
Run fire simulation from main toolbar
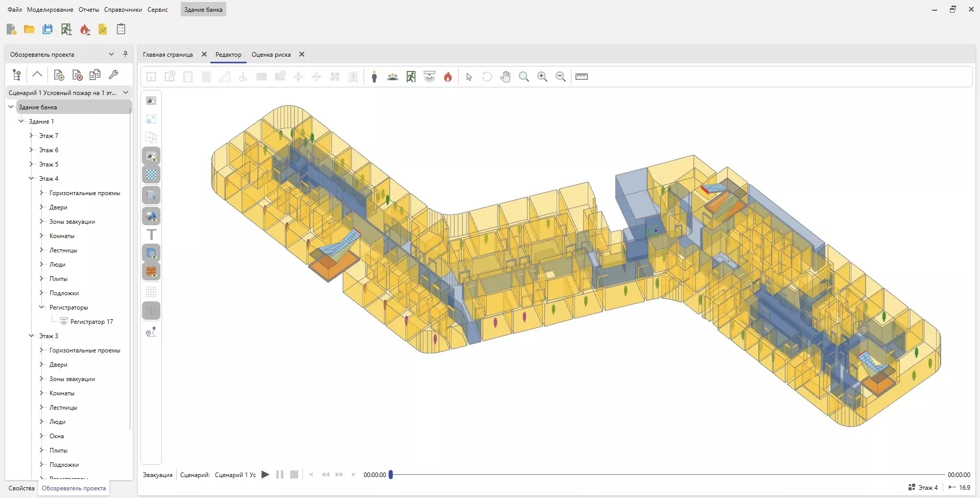[85, 30]
